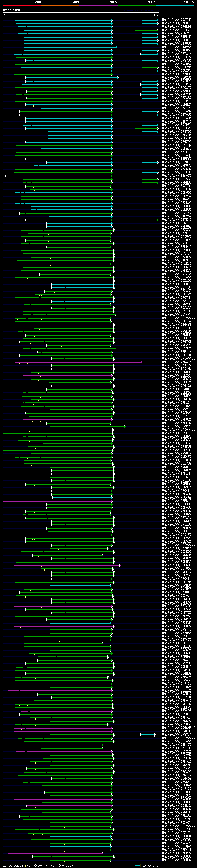Select hit label UniRef100_Q6Y0F0
This screenshot has width=197, height=868.
(177, 162)
